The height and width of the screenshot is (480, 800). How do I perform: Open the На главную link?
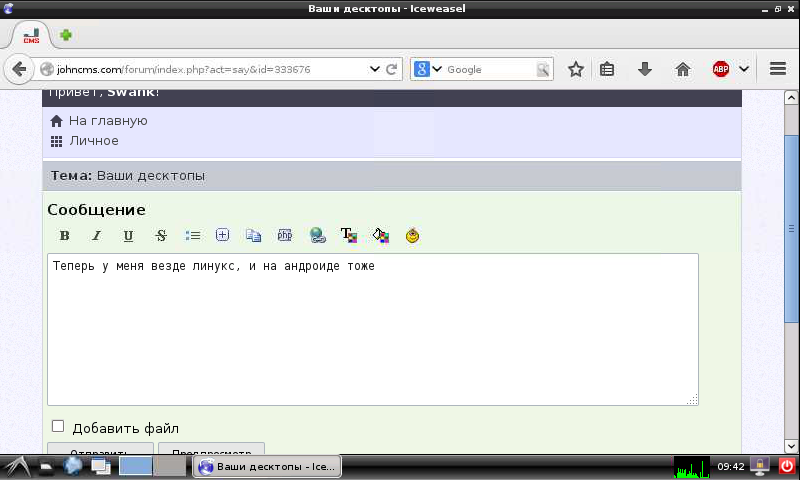pyautogui.click(x=108, y=121)
